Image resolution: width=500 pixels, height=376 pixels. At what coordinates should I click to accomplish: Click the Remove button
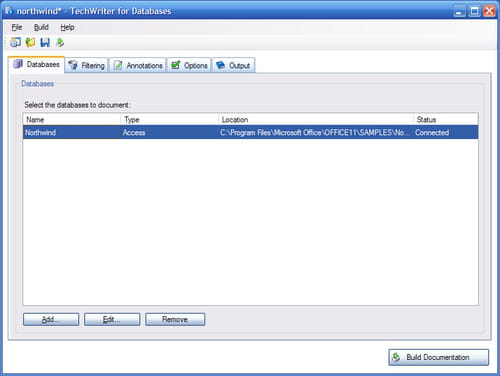tap(175, 319)
